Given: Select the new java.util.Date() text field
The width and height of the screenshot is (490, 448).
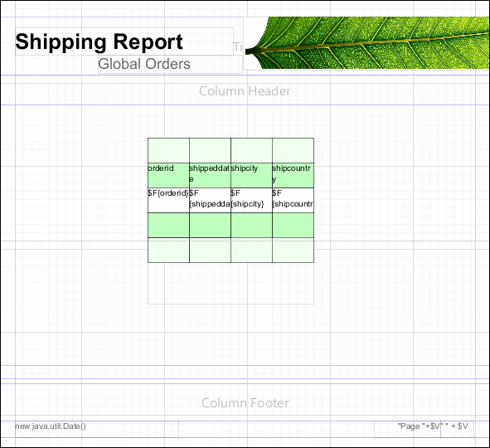Looking at the screenshot, I should 97,429.
